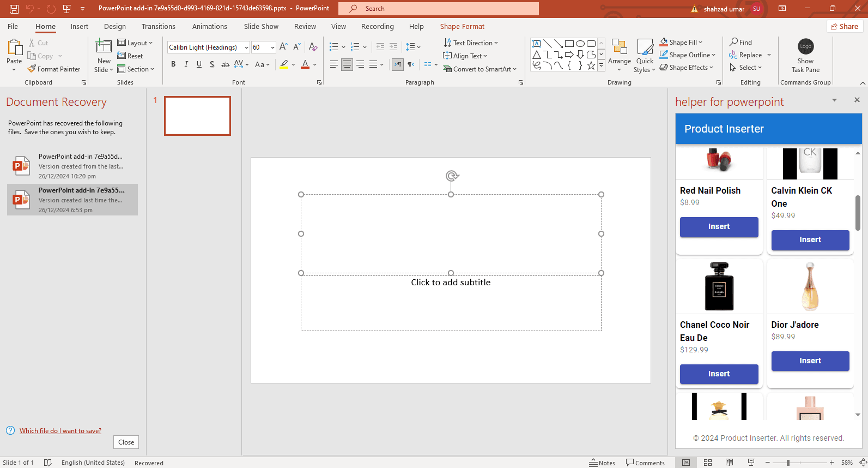Switch to Slide Sorter view icon

pyautogui.click(x=708, y=463)
